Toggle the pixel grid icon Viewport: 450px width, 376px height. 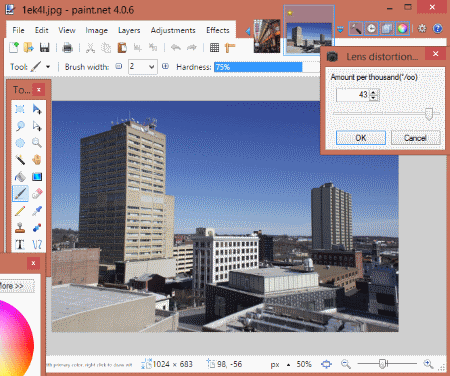(214, 47)
